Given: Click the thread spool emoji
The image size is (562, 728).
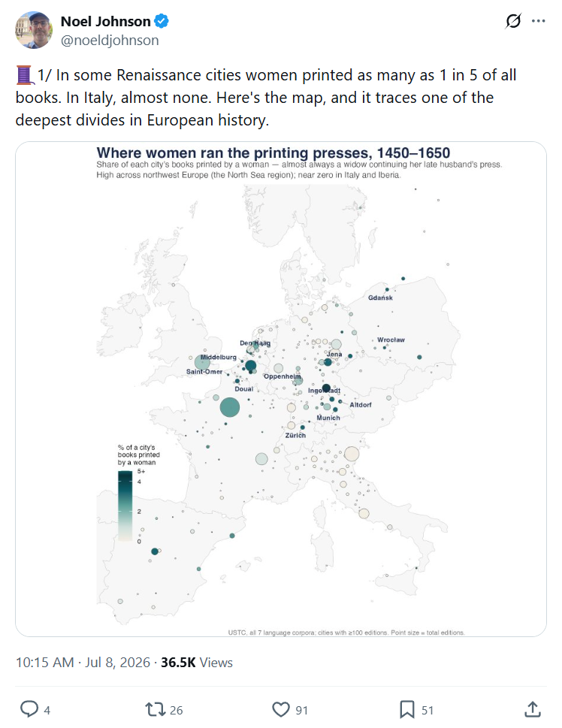Looking at the screenshot, I should (x=25, y=75).
